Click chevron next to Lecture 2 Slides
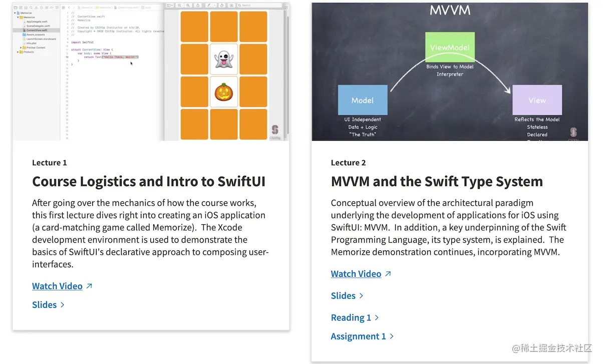Image resolution: width=603 pixels, height=364 pixels. pos(361,295)
